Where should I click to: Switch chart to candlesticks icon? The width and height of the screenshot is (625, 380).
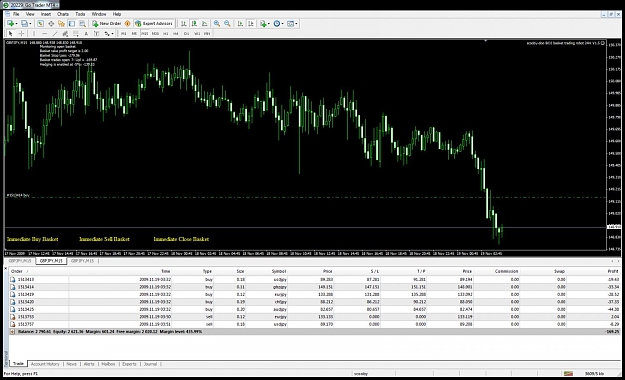coord(194,24)
